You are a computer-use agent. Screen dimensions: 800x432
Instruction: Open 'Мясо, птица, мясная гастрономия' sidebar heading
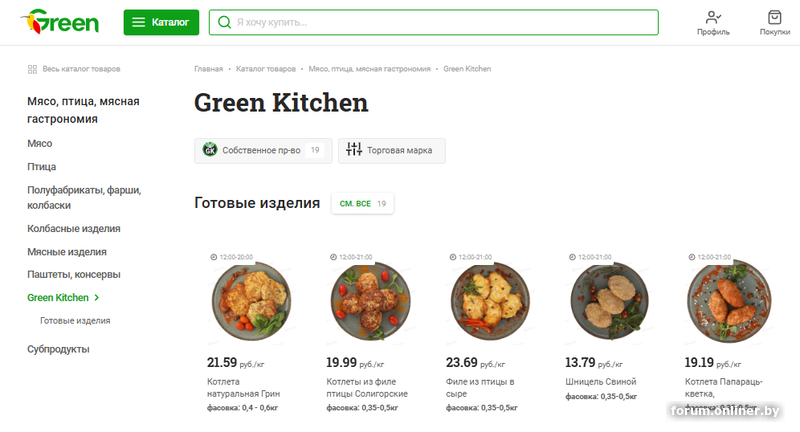tap(83, 110)
